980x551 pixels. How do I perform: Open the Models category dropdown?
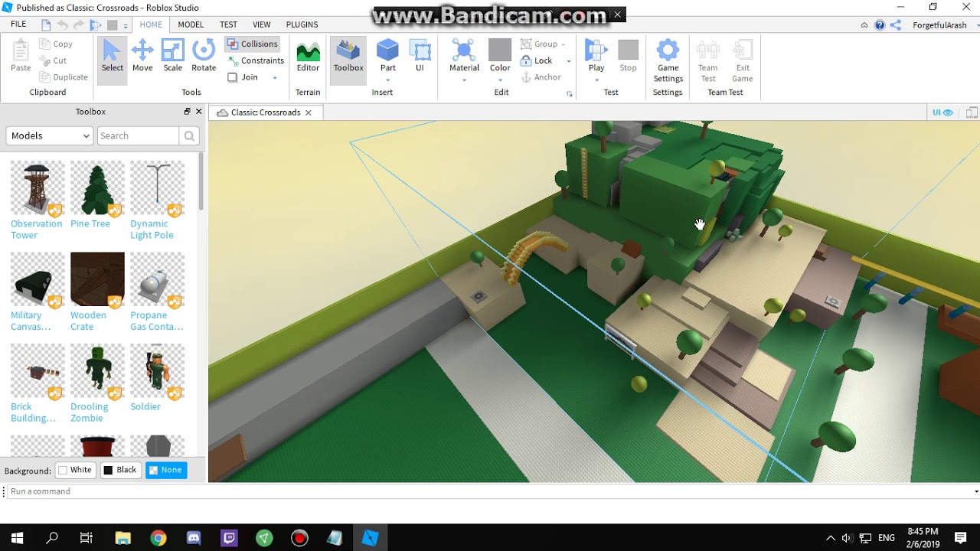tap(50, 135)
